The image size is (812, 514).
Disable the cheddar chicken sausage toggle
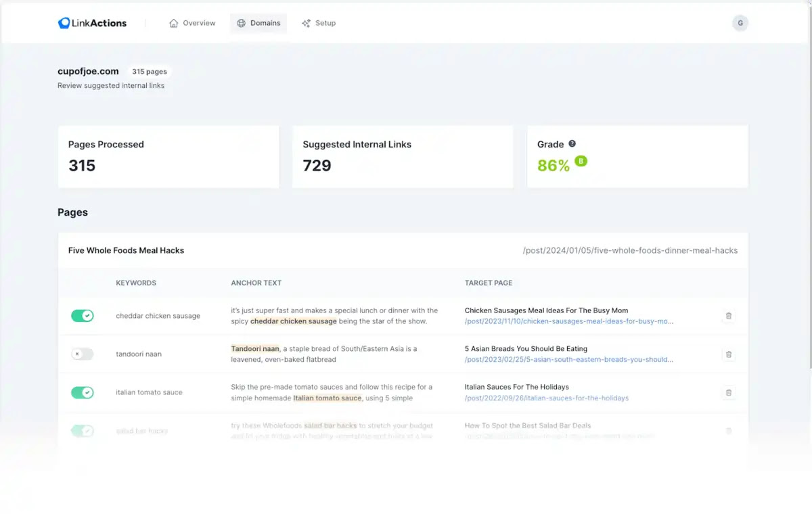pyautogui.click(x=82, y=316)
